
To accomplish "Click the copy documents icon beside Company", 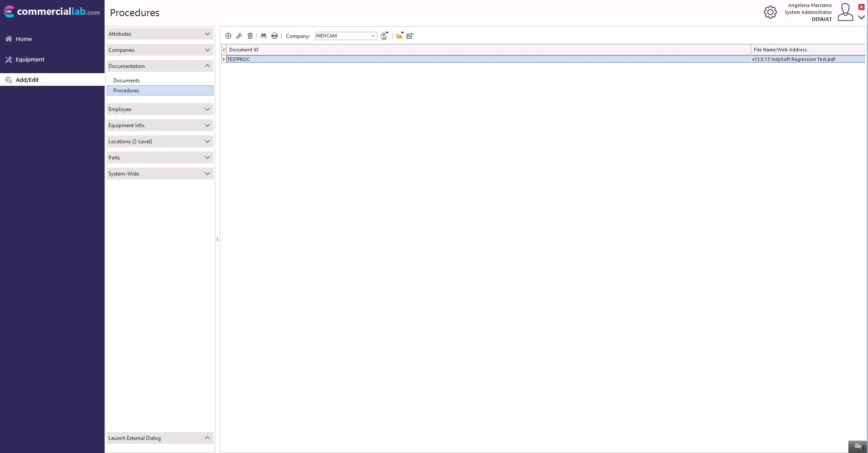I will coord(384,36).
